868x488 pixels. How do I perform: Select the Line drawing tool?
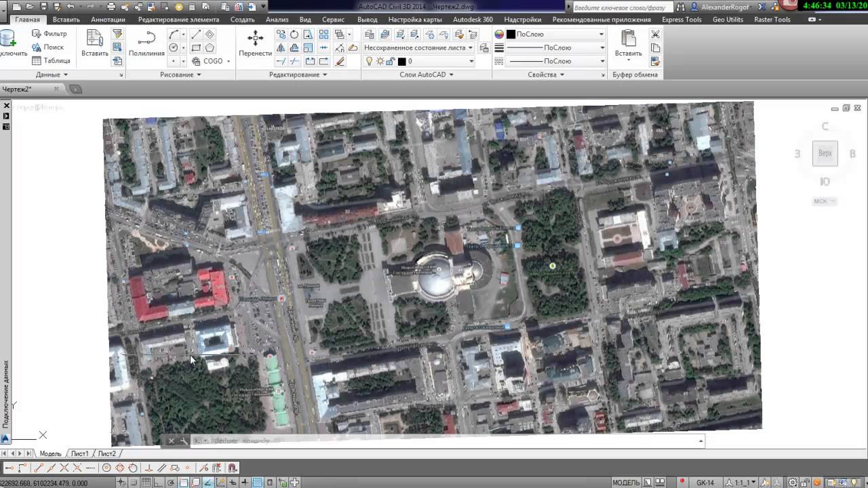pos(196,35)
